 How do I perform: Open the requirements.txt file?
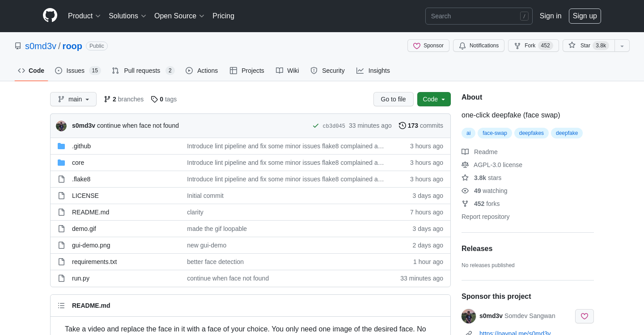(x=94, y=262)
